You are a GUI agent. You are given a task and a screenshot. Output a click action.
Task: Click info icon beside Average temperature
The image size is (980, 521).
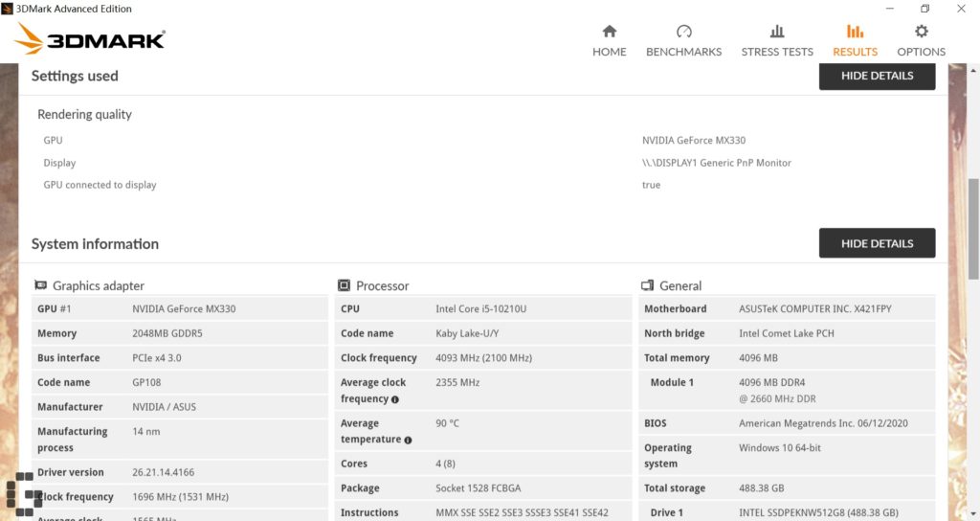click(408, 441)
